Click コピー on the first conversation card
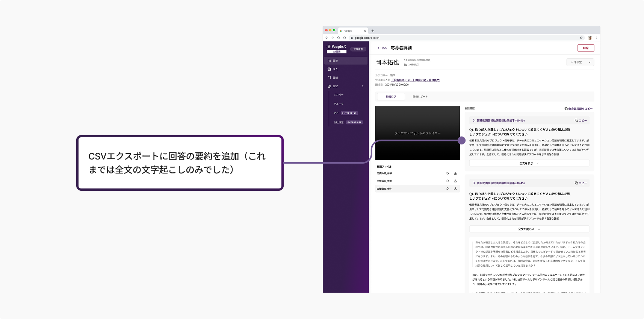 tap(581, 120)
